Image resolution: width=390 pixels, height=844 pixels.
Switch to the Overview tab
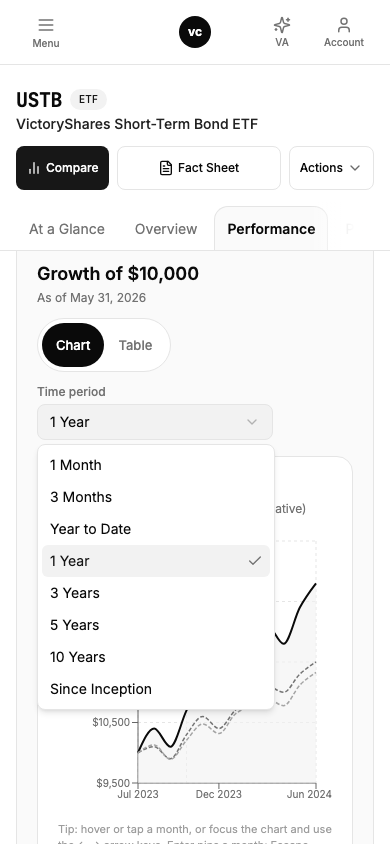click(x=166, y=229)
